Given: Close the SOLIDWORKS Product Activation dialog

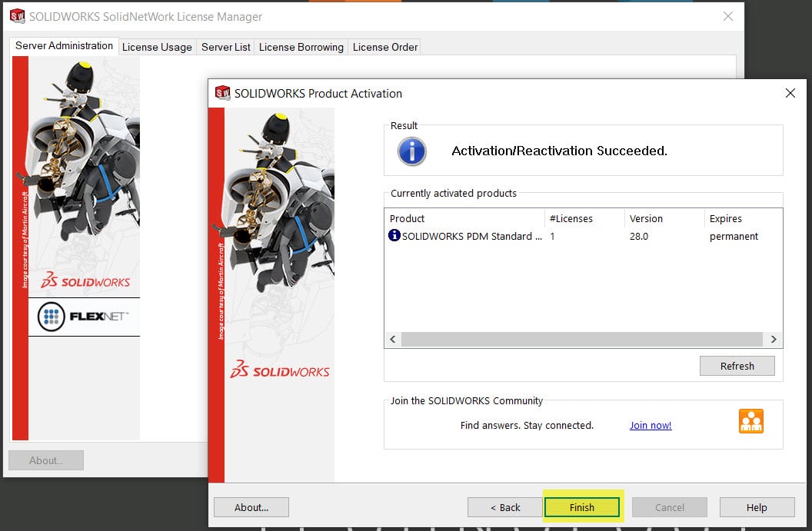Looking at the screenshot, I should 790,93.
